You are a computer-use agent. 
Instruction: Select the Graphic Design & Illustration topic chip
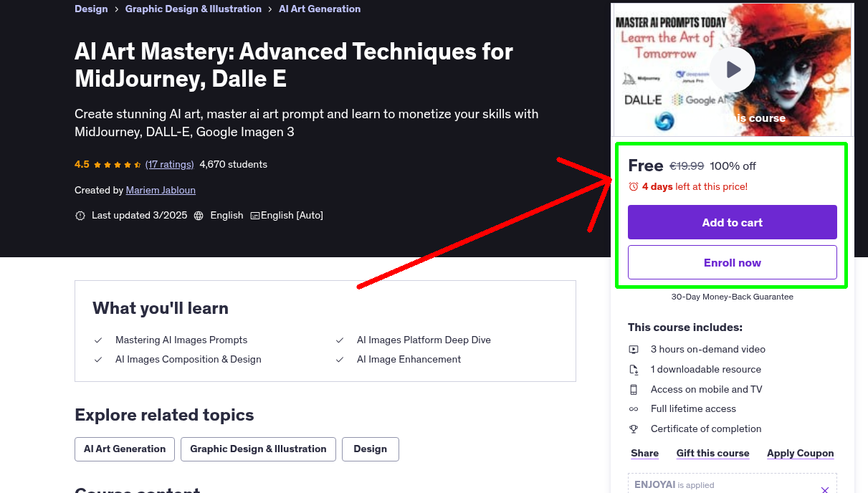(x=258, y=449)
